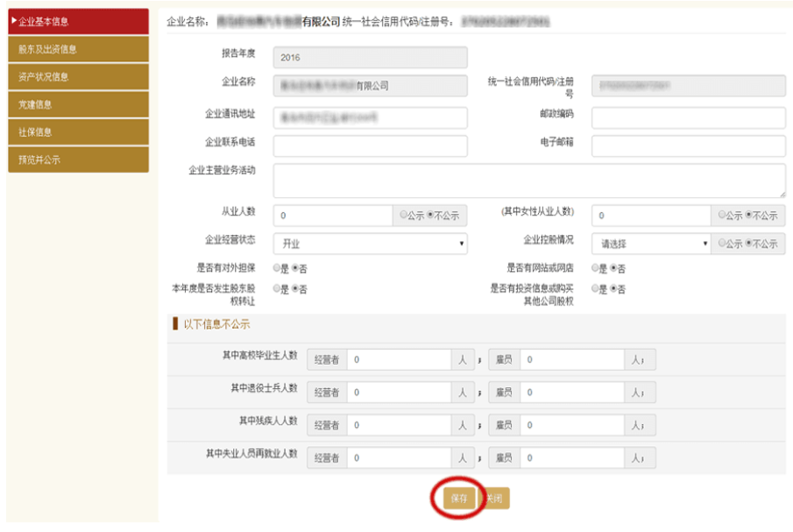This screenshot has height=532, width=793.
Task: Click the 经营者 field of 其中高校毕业生人数
Action: (x=399, y=358)
